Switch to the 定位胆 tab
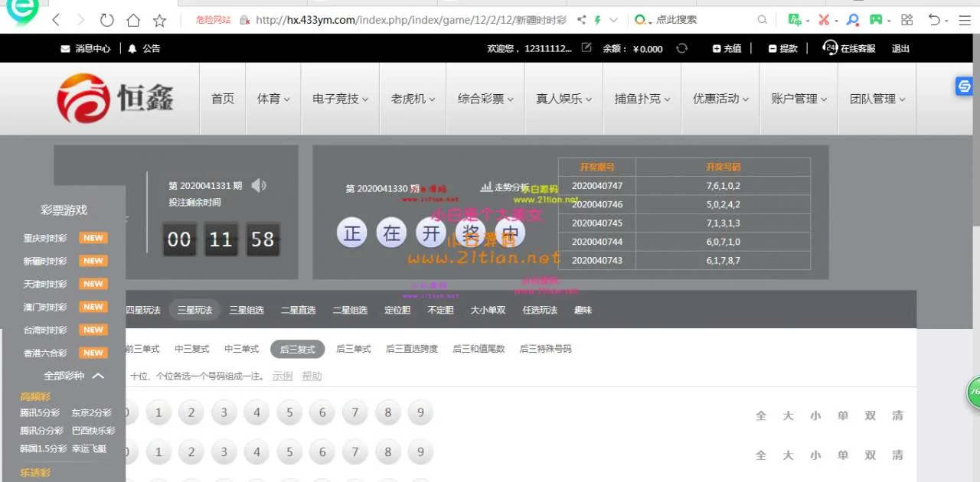 pyautogui.click(x=397, y=310)
